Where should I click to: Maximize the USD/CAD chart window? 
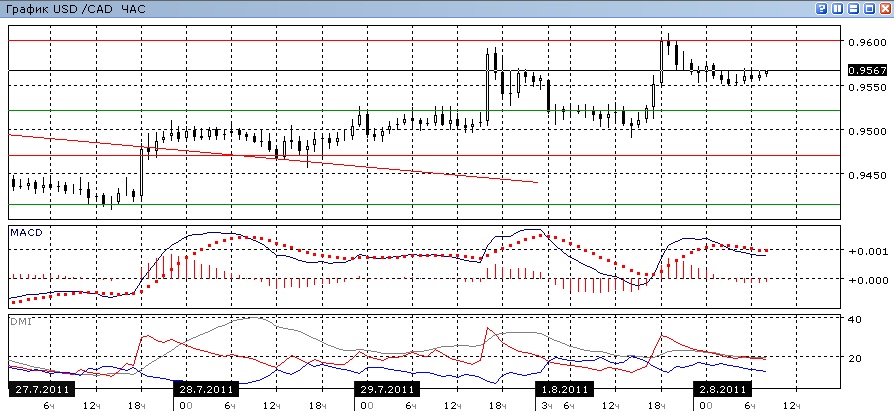869,9
